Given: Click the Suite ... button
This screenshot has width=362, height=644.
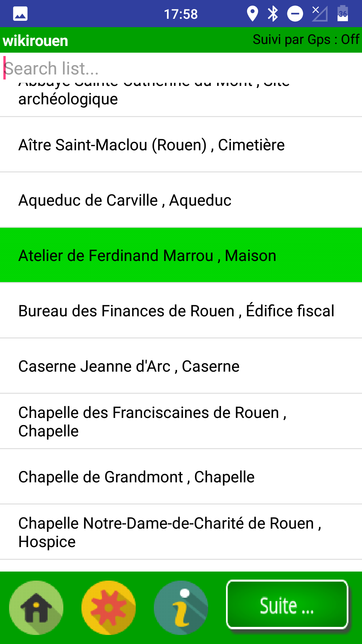Looking at the screenshot, I should coord(287,604).
